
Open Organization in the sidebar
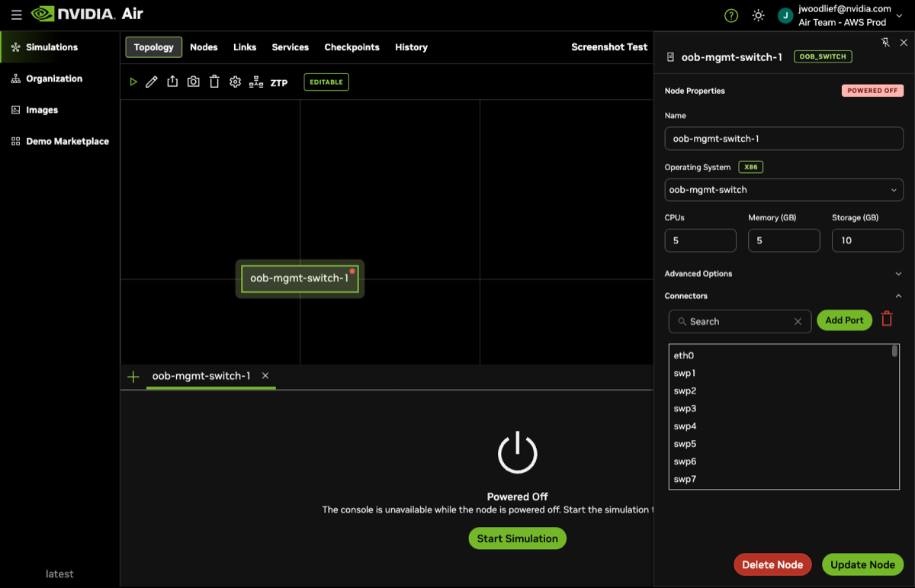(53, 79)
